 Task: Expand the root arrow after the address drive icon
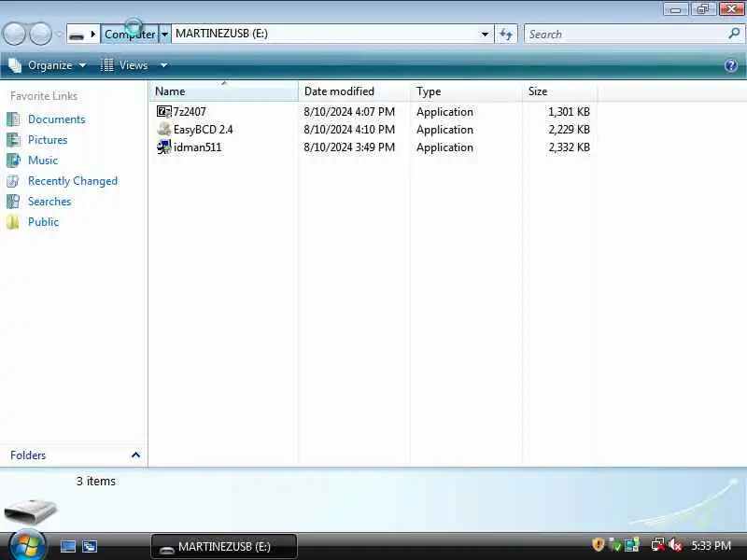pos(92,34)
